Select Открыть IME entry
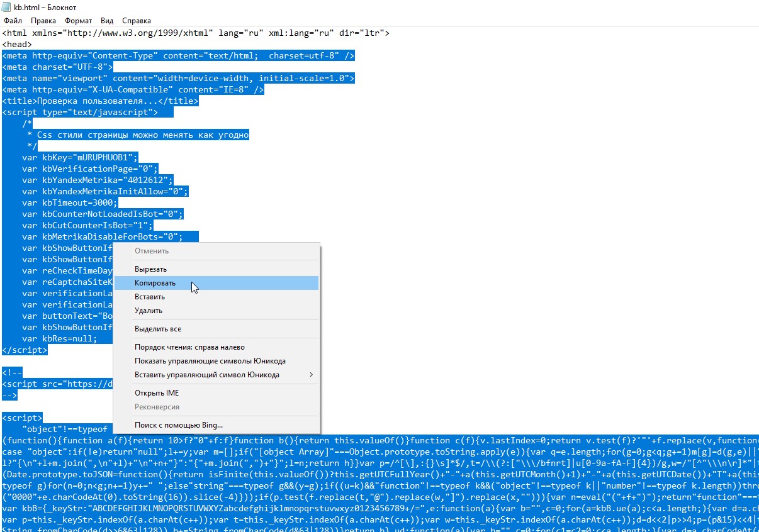 click(216, 393)
